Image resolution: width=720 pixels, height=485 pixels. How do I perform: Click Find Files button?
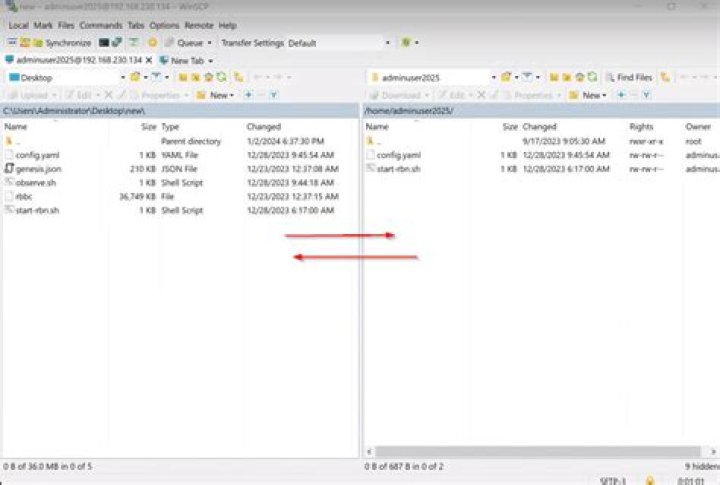pyautogui.click(x=628, y=77)
